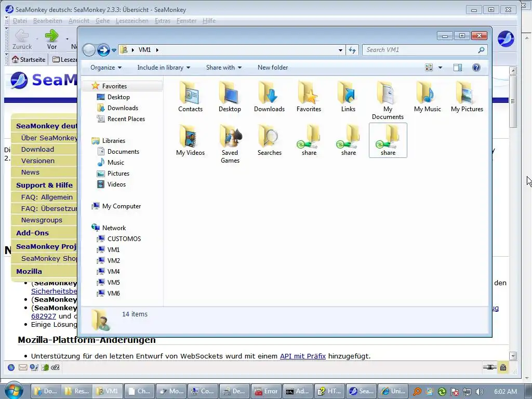Change the view icon in Explorer toolbar
This screenshot has width=532, height=399.
coord(429,67)
